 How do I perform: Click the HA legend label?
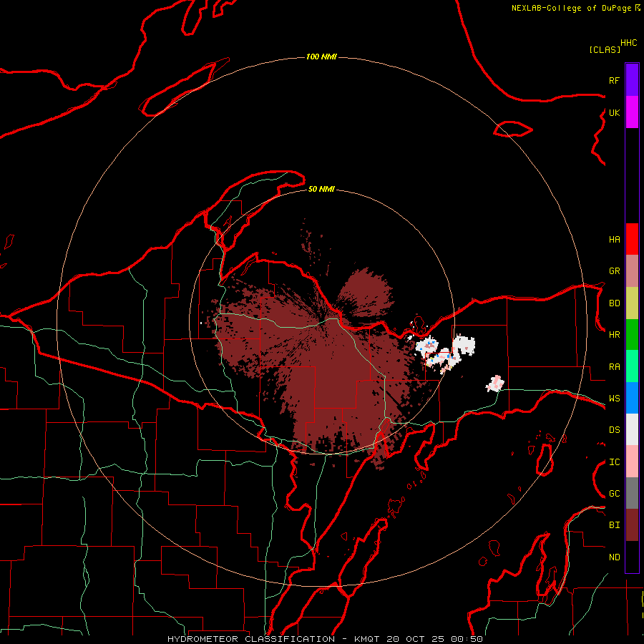pos(615,239)
